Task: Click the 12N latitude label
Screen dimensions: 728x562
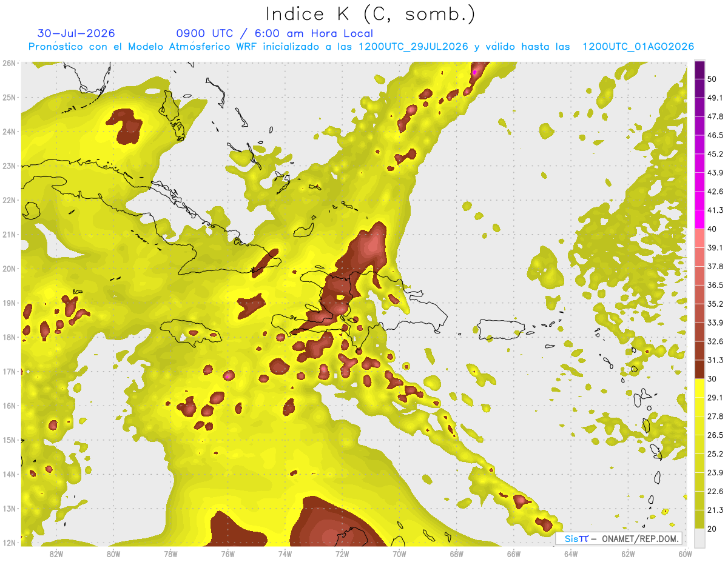Action: (x=9, y=543)
